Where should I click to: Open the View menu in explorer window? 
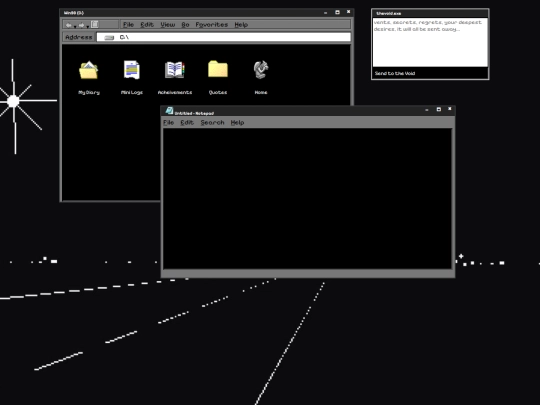coord(168,24)
